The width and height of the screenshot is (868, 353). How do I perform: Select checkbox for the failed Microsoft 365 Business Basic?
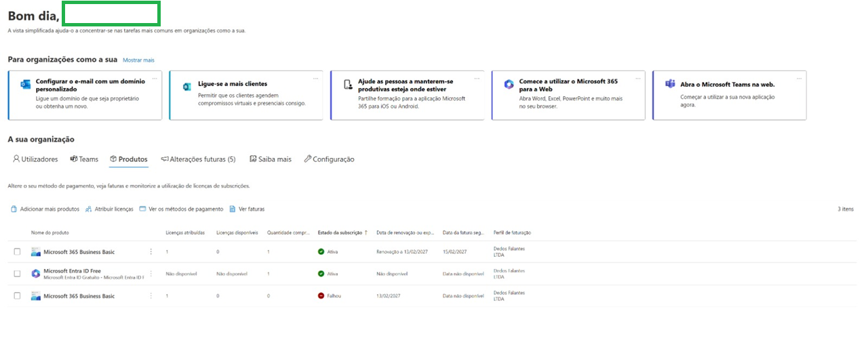[18, 296]
